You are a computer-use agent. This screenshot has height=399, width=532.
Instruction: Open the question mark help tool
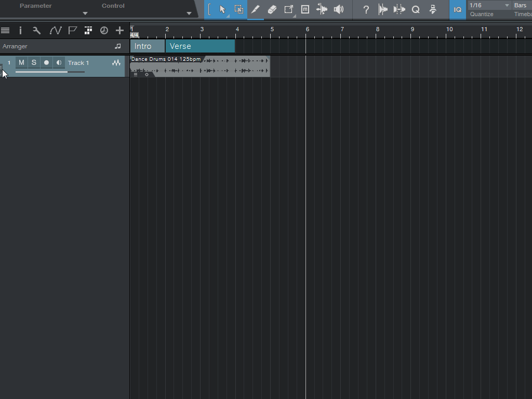click(366, 9)
